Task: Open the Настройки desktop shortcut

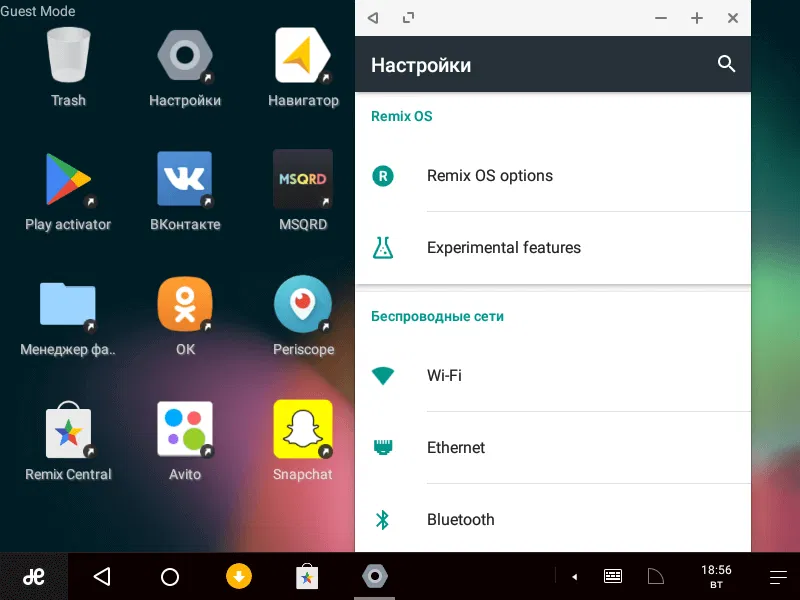Action: (x=185, y=55)
